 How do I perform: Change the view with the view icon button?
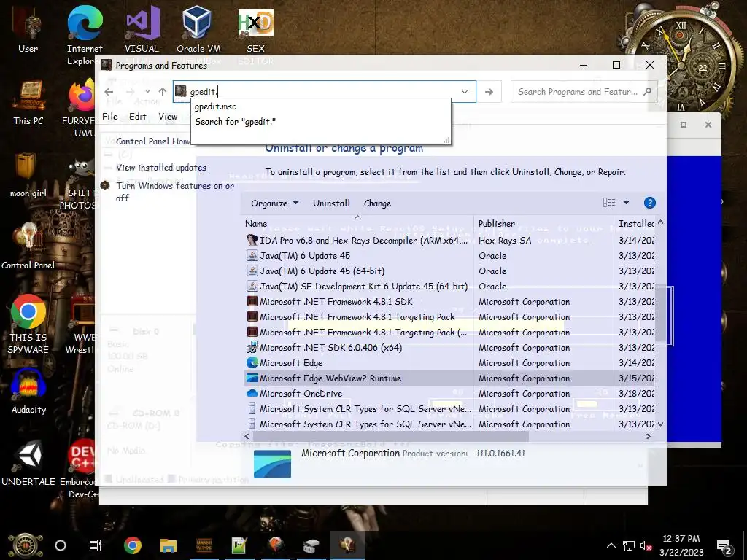pyautogui.click(x=609, y=203)
